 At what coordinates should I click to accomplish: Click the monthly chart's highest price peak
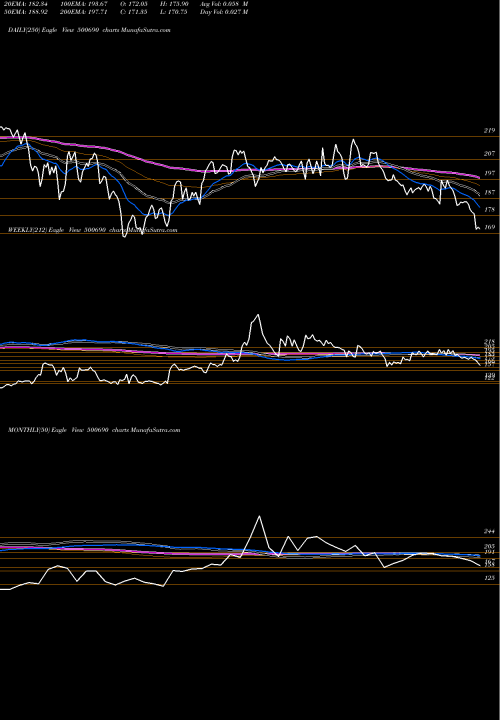point(259,516)
